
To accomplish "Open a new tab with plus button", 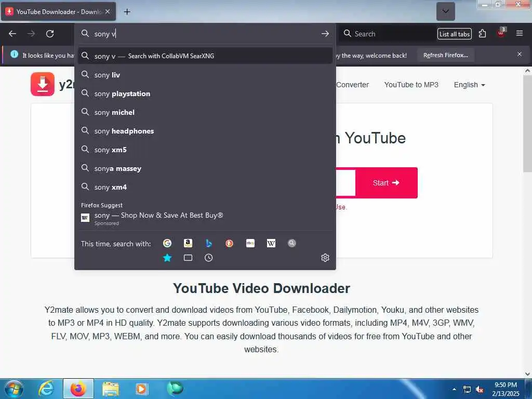I will pos(127,12).
